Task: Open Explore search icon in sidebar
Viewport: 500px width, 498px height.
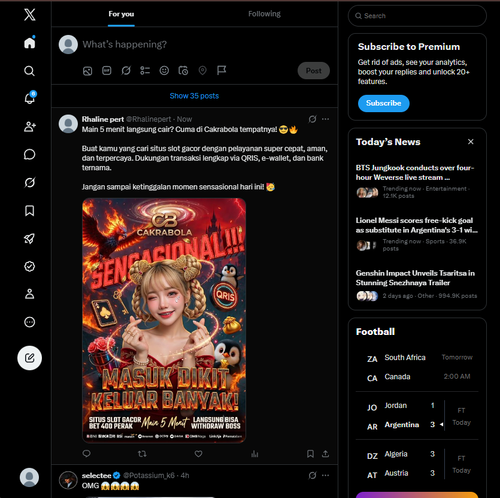Action: 30,71
